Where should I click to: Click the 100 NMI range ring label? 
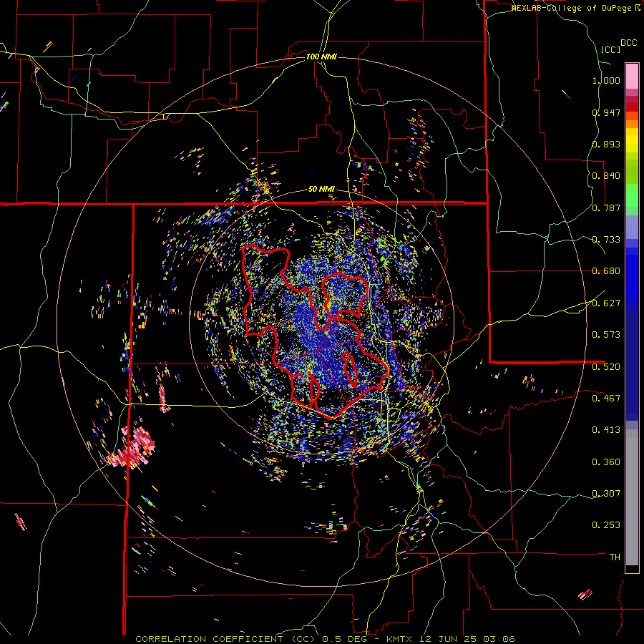click(321, 57)
